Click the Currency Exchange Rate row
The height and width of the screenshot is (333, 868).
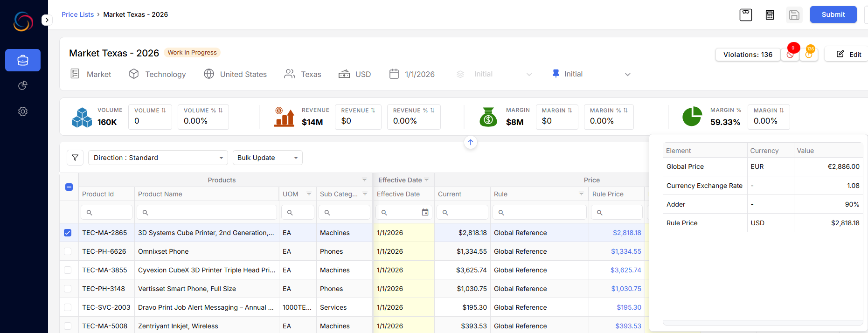(763, 186)
